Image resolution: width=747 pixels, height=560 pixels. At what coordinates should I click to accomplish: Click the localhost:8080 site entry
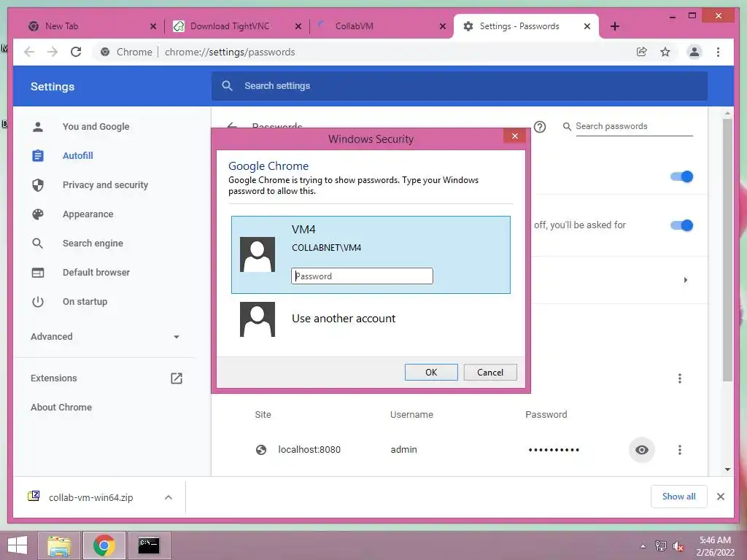point(309,449)
